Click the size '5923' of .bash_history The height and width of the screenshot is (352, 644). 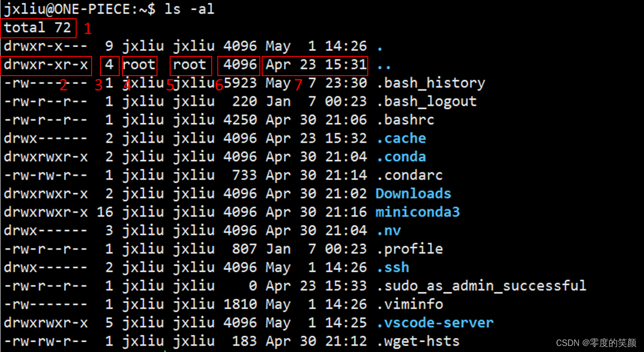(240, 83)
